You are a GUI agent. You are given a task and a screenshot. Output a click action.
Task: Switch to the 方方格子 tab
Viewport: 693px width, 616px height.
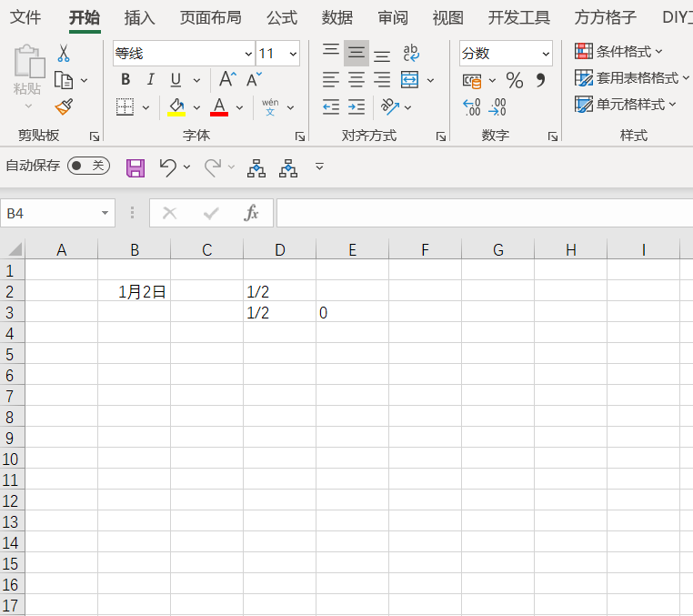[606, 17]
